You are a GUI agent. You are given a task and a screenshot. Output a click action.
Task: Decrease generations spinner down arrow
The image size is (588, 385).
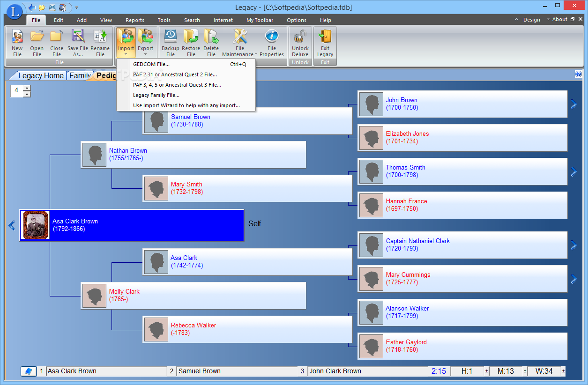tap(27, 94)
